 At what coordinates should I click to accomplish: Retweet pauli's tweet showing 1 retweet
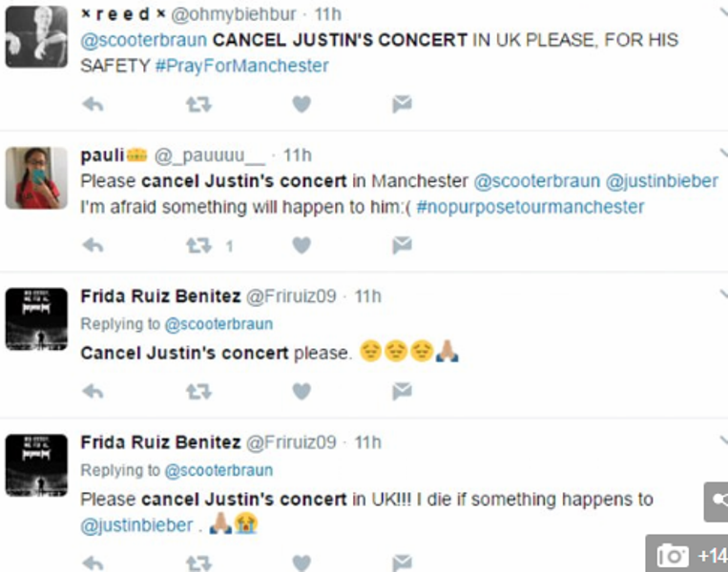coord(198,246)
